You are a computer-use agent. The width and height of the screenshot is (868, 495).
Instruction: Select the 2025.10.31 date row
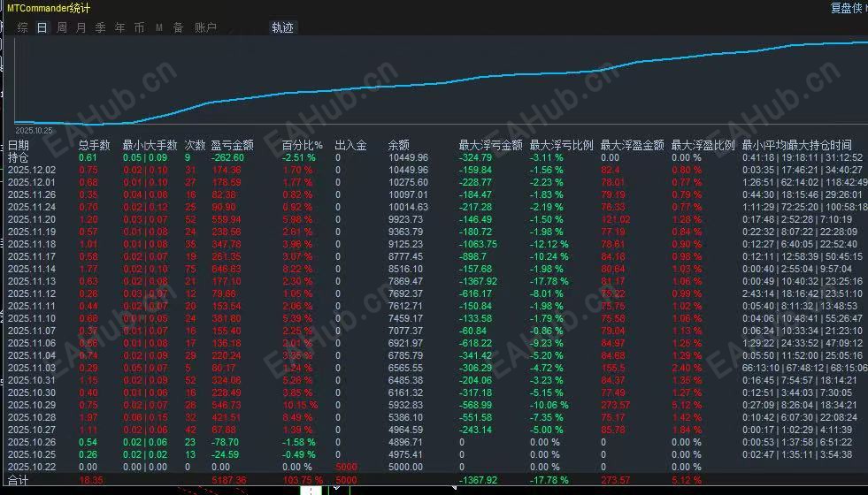(434, 380)
